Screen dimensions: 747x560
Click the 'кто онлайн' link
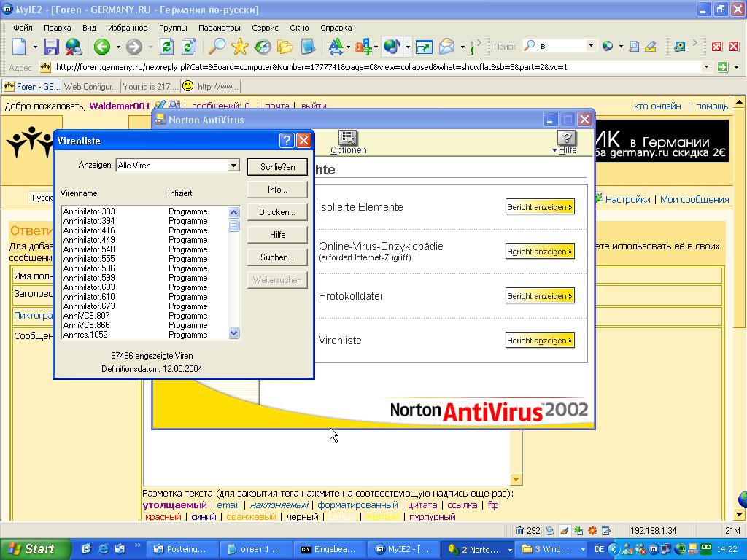[x=657, y=106]
